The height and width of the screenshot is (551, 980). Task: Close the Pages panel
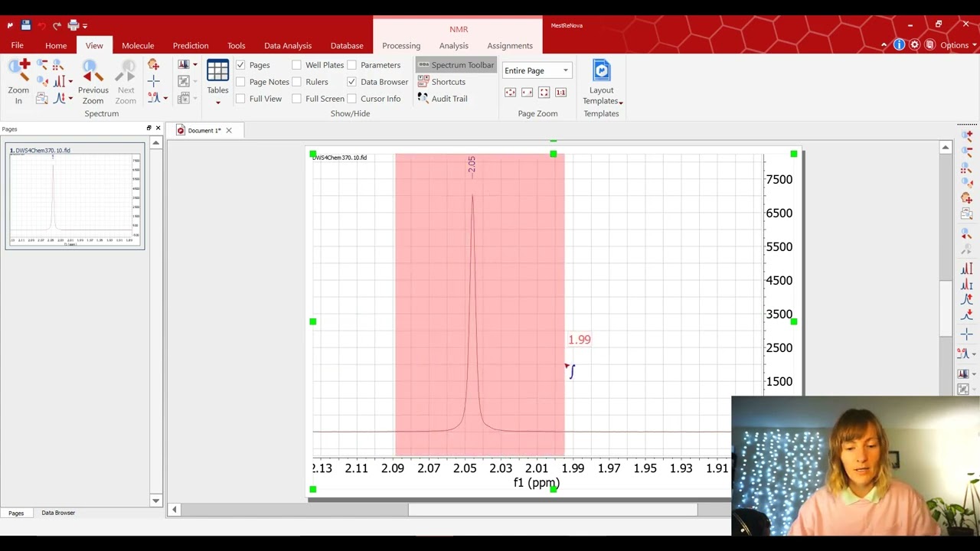(158, 128)
